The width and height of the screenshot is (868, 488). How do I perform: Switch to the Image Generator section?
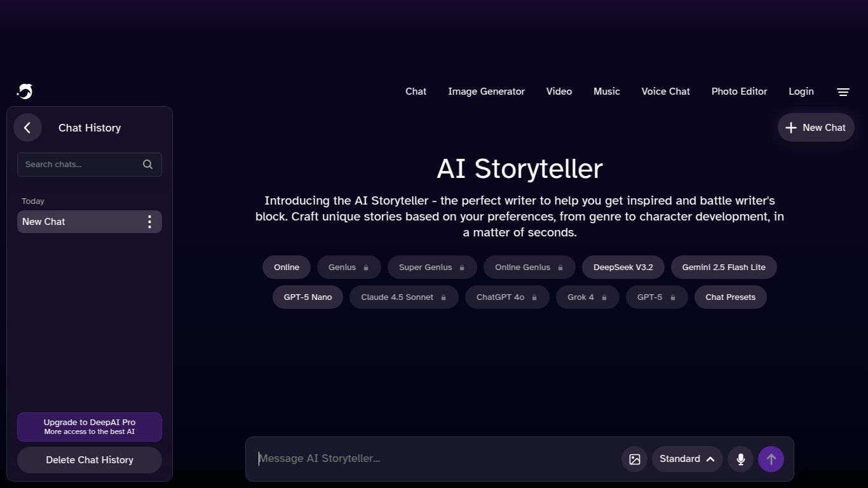point(486,91)
